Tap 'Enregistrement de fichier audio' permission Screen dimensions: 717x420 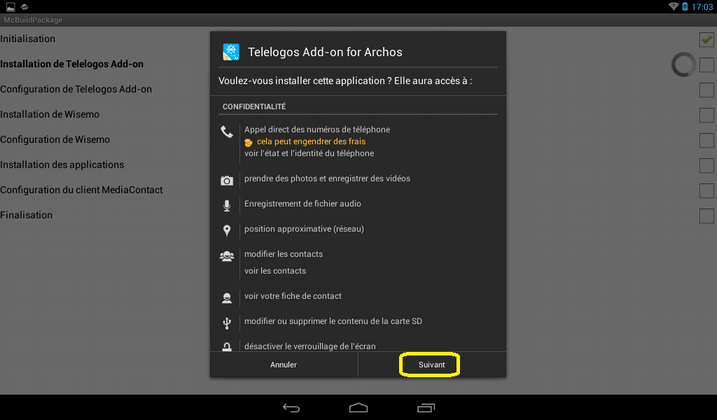(x=302, y=204)
